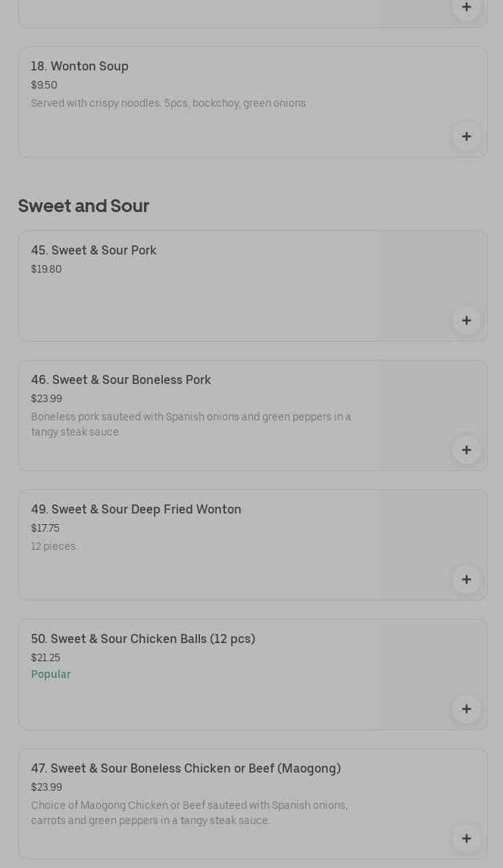Tap plus on item 47 Maogong dish

[466, 838]
